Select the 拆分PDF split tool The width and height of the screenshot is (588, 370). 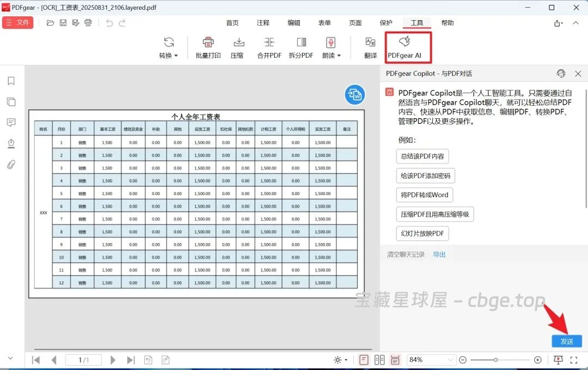[x=301, y=47]
